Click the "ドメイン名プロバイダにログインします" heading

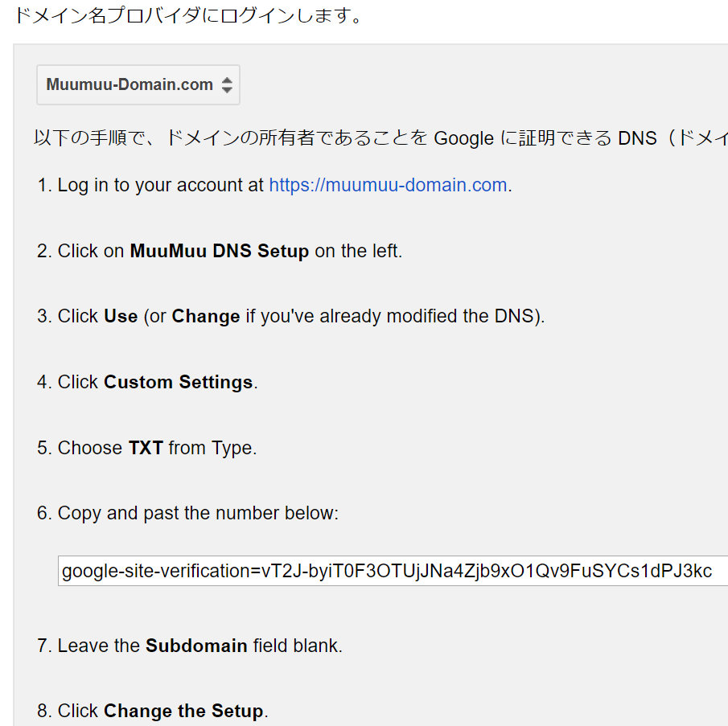(x=188, y=15)
